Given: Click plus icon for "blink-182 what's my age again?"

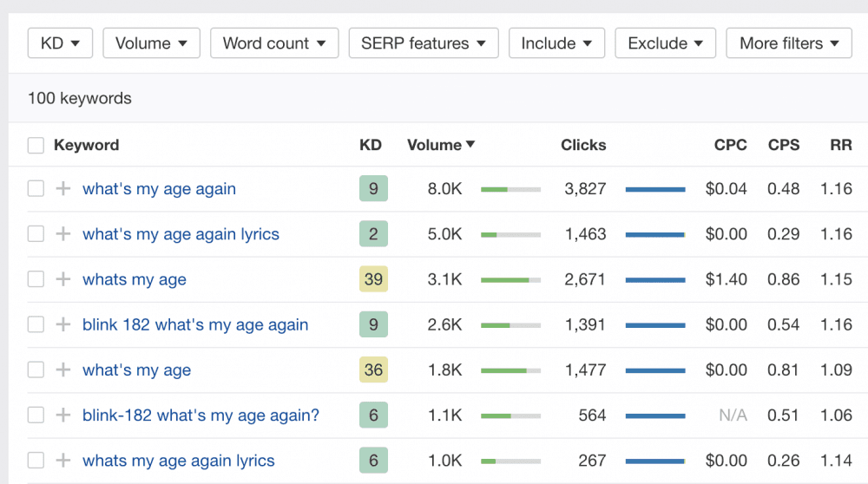Looking at the screenshot, I should point(63,415).
